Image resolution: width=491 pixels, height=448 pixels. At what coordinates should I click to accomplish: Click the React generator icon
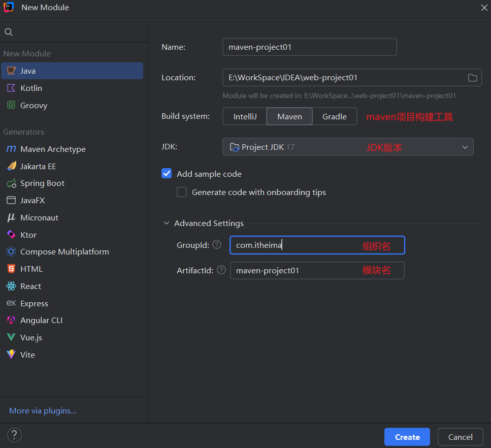(11, 286)
